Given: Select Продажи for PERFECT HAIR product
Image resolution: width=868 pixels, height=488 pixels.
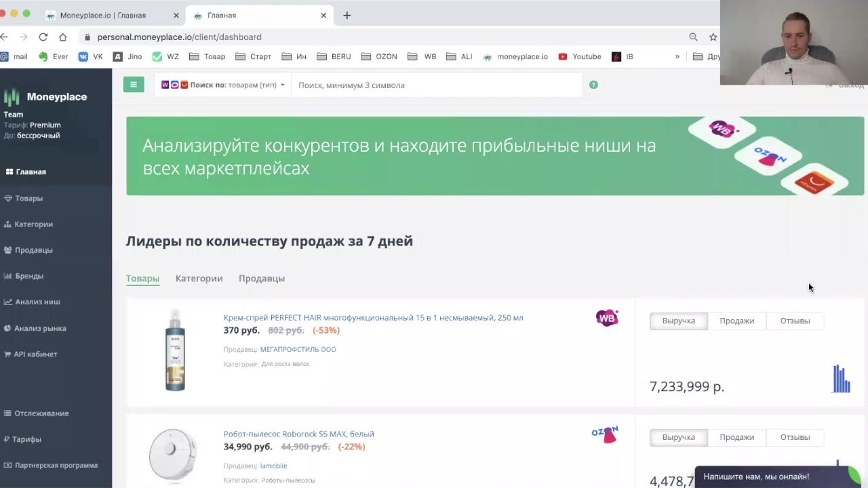Looking at the screenshot, I should tap(736, 321).
